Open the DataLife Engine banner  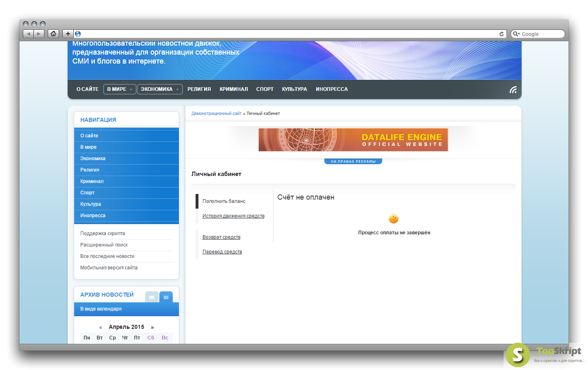[x=353, y=140]
